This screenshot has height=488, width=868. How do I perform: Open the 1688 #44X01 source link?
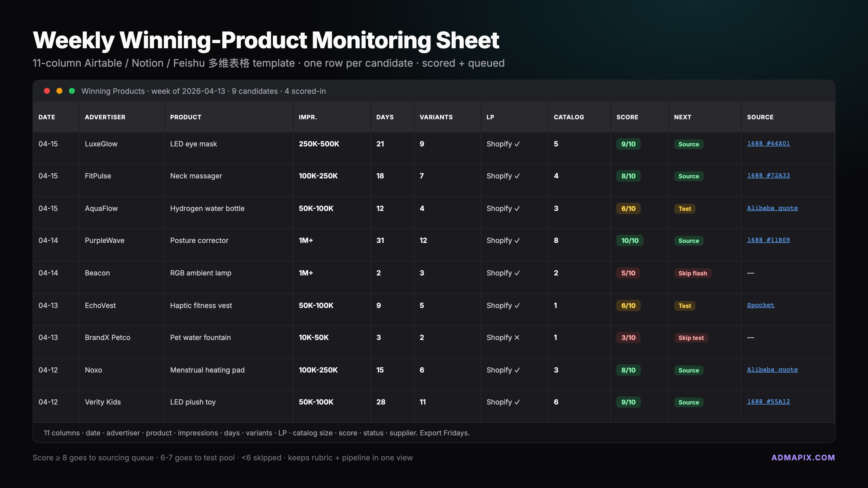(769, 143)
